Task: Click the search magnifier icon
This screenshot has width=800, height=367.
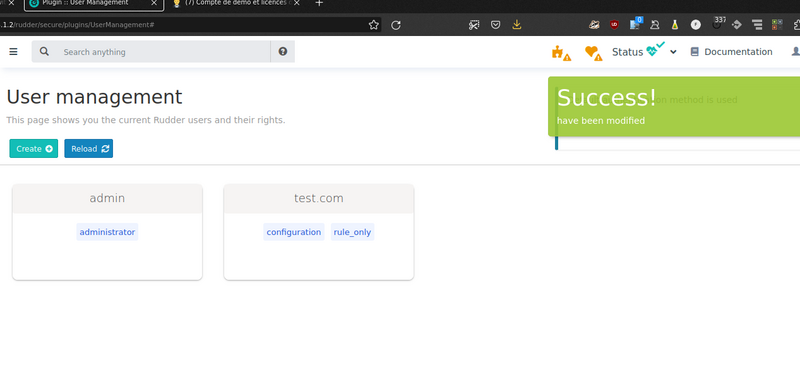Action: coord(44,52)
